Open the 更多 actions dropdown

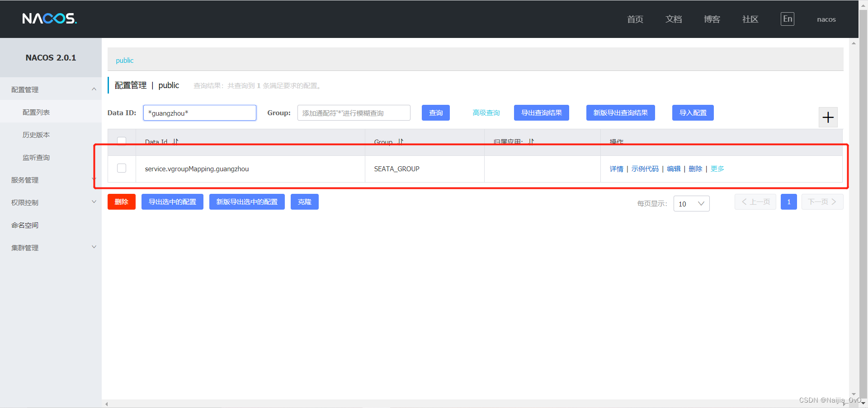pyautogui.click(x=717, y=169)
